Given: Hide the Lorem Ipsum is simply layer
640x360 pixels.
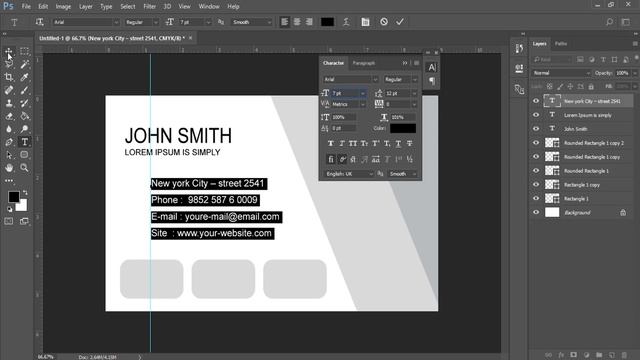Looking at the screenshot, I should 536,115.
